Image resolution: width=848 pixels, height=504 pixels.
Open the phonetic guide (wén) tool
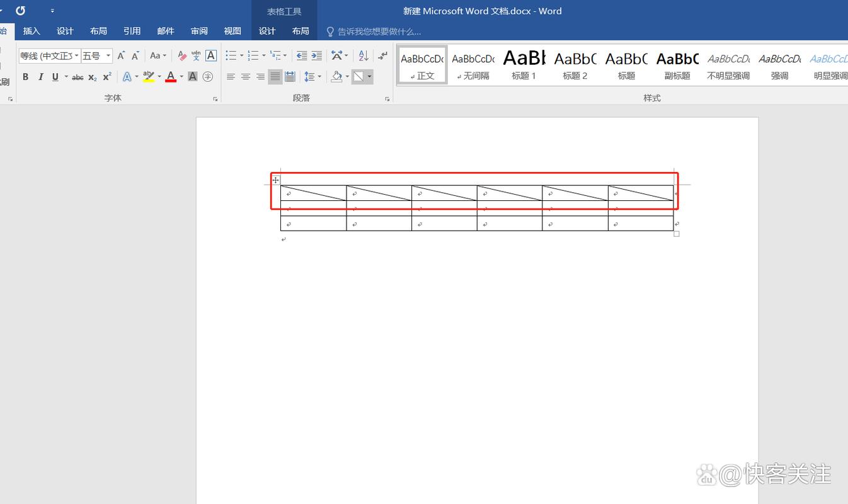(x=196, y=55)
